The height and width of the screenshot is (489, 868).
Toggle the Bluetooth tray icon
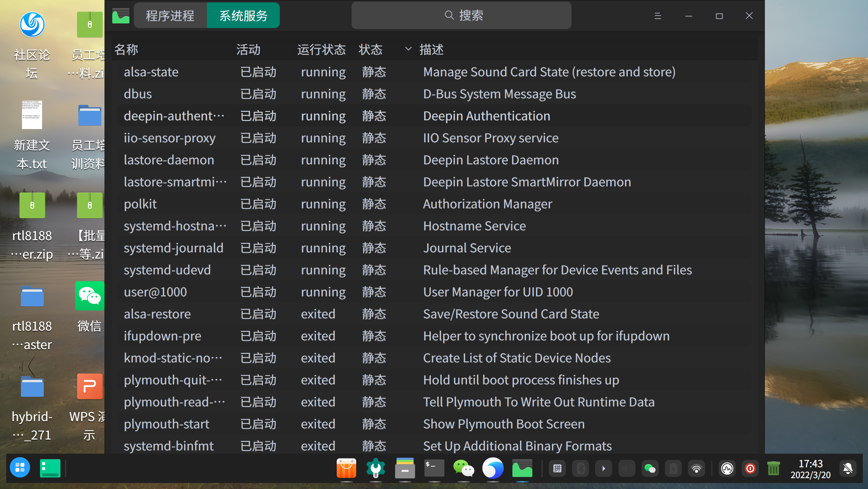pyautogui.click(x=580, y=468)
